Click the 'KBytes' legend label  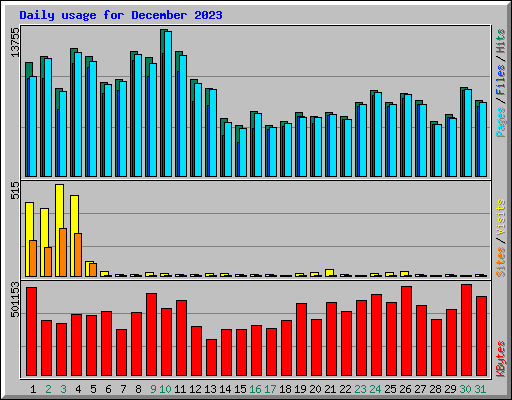(501, 359)
